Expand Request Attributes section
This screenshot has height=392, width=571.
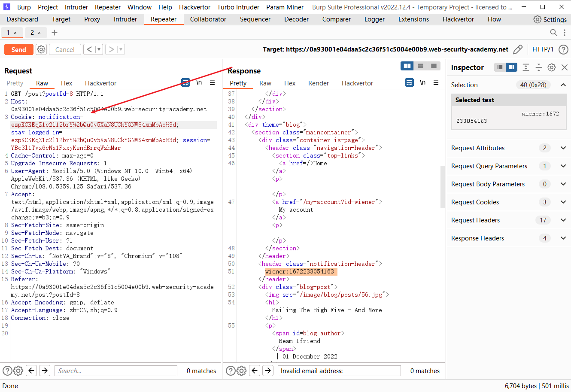563,148
